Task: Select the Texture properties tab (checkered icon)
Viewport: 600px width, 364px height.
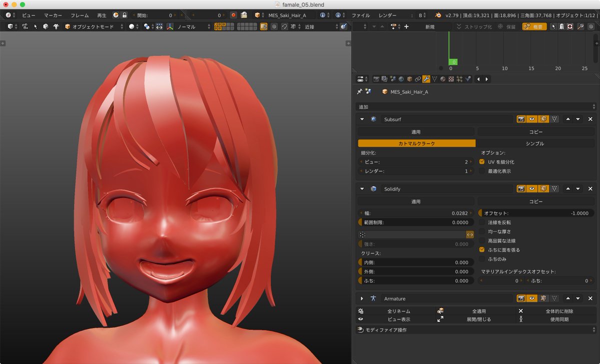Action: click(x=450, y=78)
